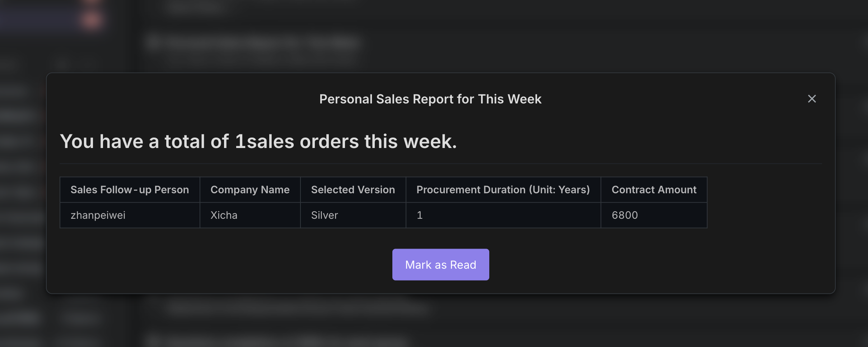Screen dimensions: 868x347
Task: Click the 6800 contract amount cell
Action: (x=654, y=215)
